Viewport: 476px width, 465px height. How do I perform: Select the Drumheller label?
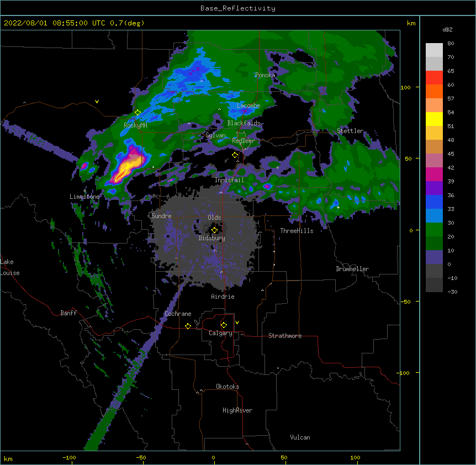coord(352,269)
